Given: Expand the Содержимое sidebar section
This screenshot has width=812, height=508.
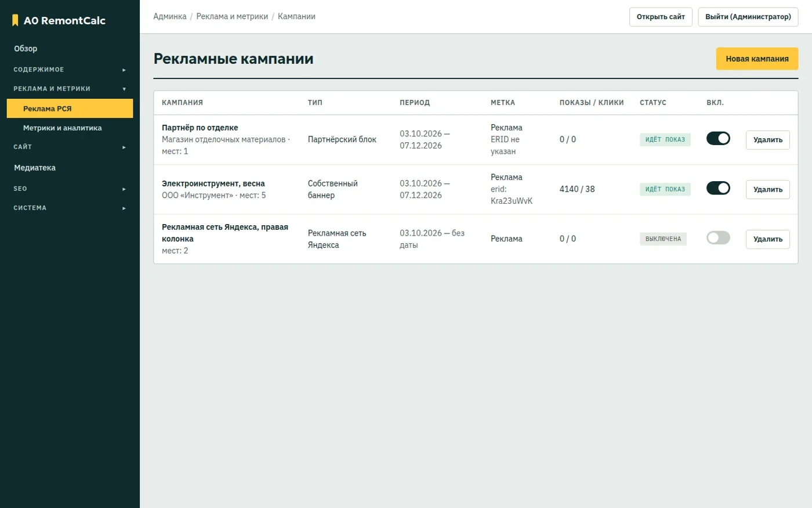Looking at the screenshot, I should click(x=70, y=70).
